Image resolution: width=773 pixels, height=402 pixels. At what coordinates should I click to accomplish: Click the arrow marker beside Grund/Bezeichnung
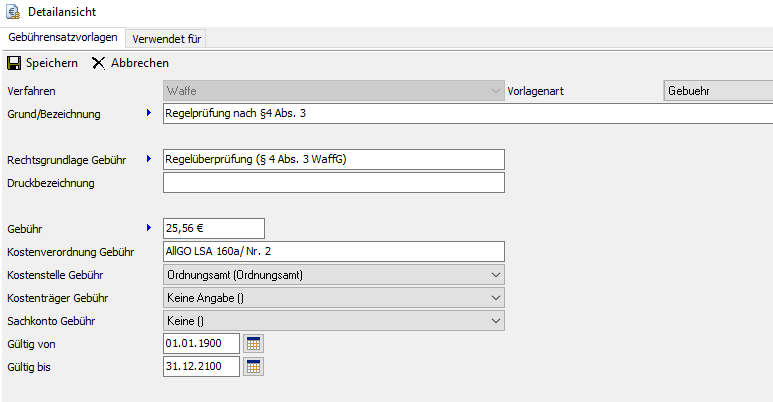150,114
